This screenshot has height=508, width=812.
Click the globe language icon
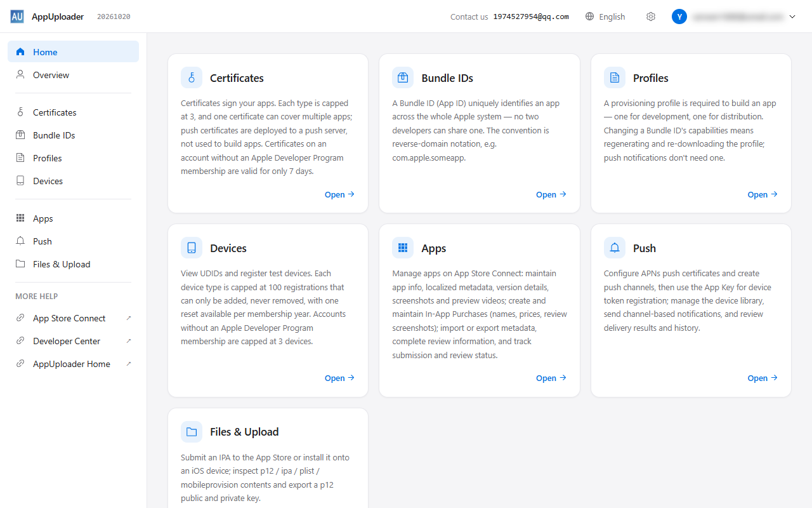click(590, 17)
